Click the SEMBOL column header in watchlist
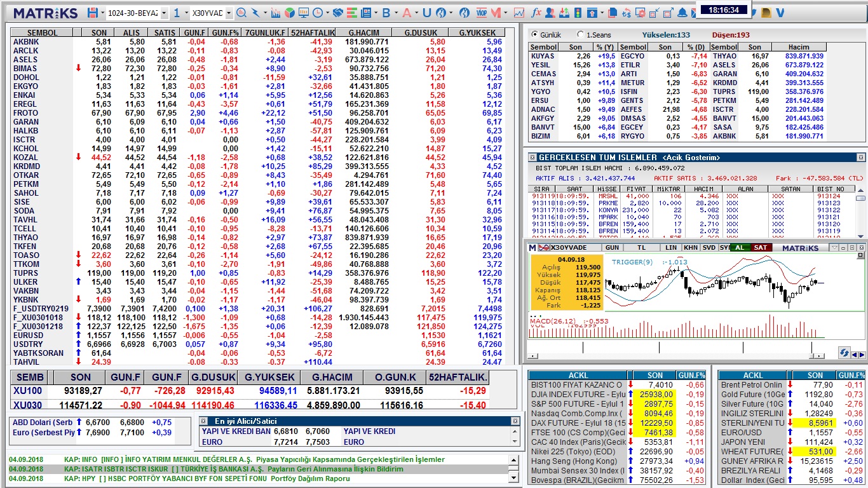Image resolution: width=868 pixels, height=488 pixels. click(43, 32)
